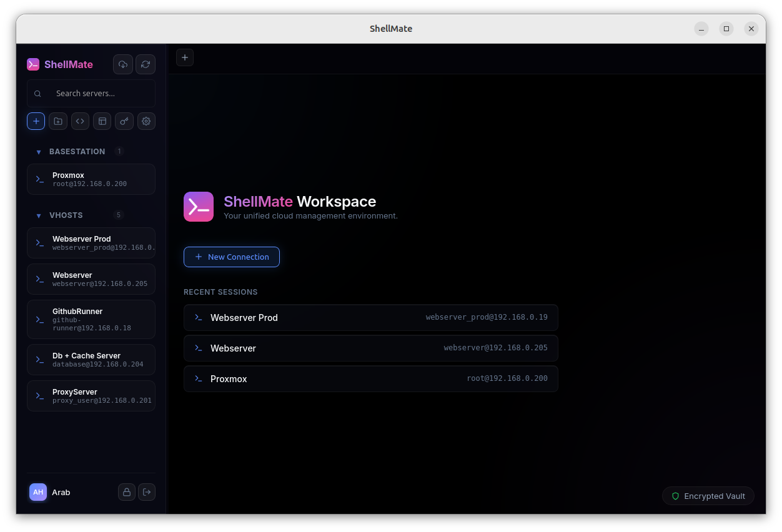Click terminal icon in Webserver recent session row
Viewport: 782px width, 532px height.
click(199, 348)
